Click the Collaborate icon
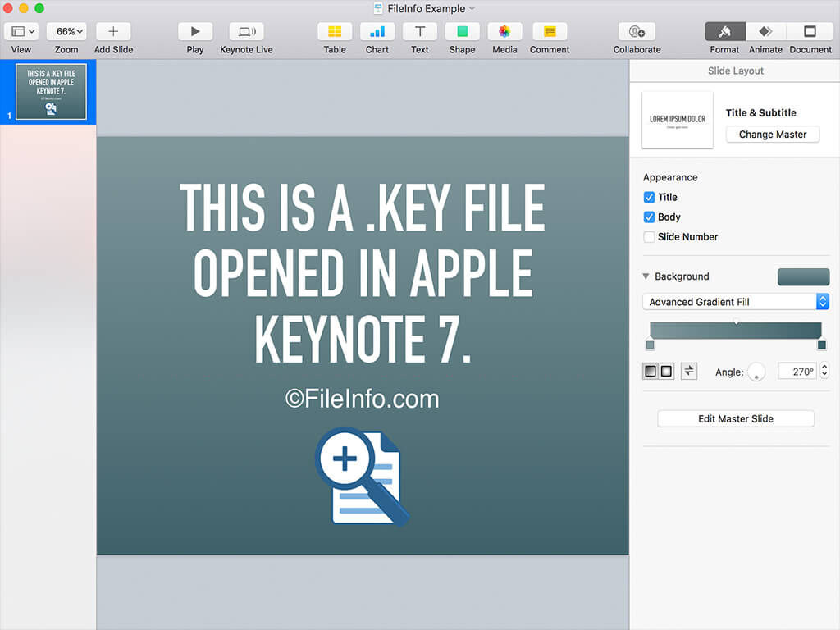Screen dimensions: 840x630 click(637, 32)
